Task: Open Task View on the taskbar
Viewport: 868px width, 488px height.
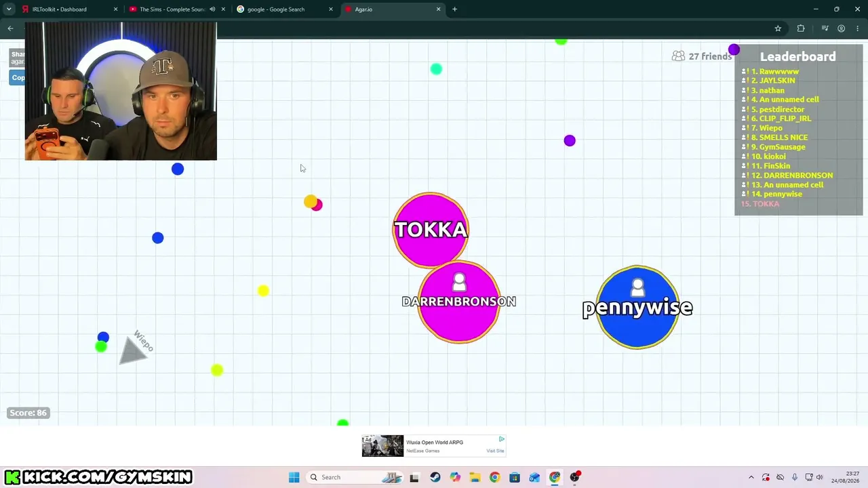Action: tap(414, 477)
